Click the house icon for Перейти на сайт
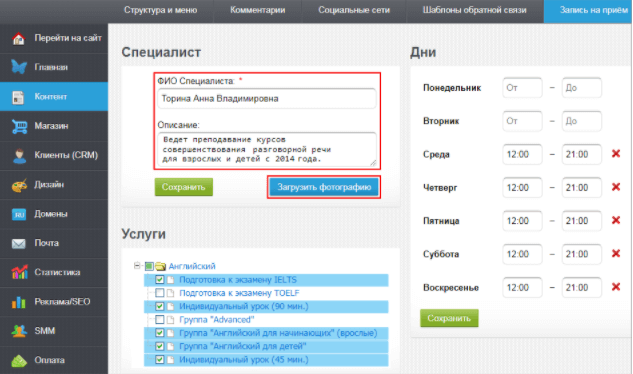 (x=18, y=38)
